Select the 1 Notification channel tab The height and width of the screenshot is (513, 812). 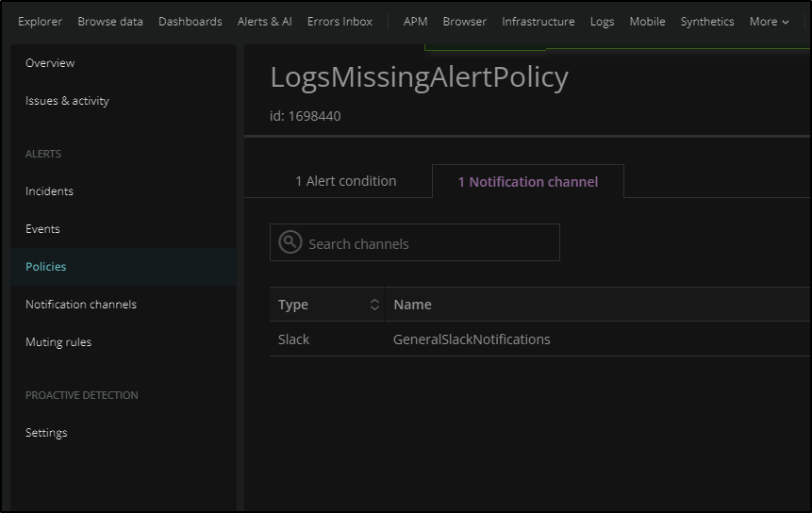pyautogui.click(x=528, y=182)
